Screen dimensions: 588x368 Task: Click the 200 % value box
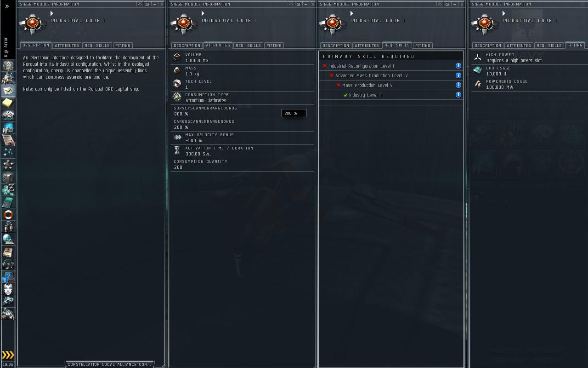click(x=294, y=113)
